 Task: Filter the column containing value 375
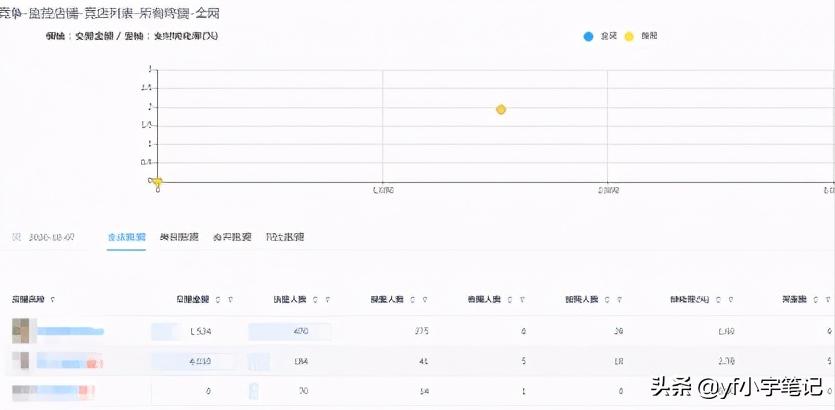pyautogui.click(x=425, y=300)
